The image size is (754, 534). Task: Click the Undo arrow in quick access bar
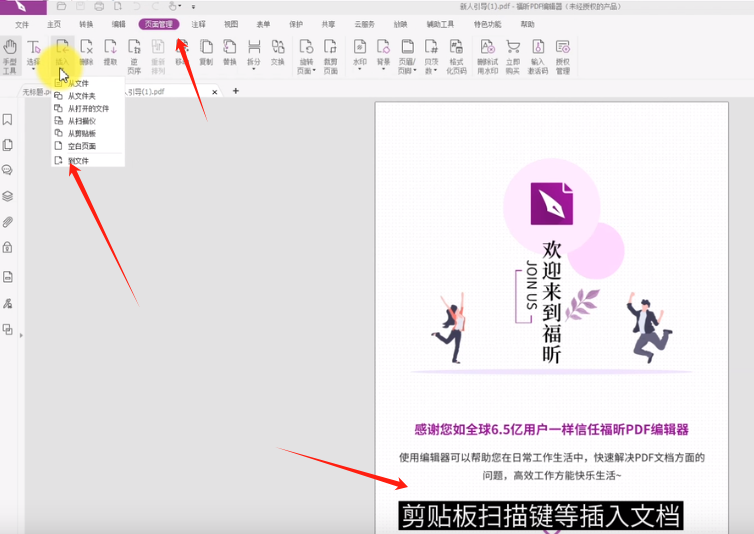point(137,6)
